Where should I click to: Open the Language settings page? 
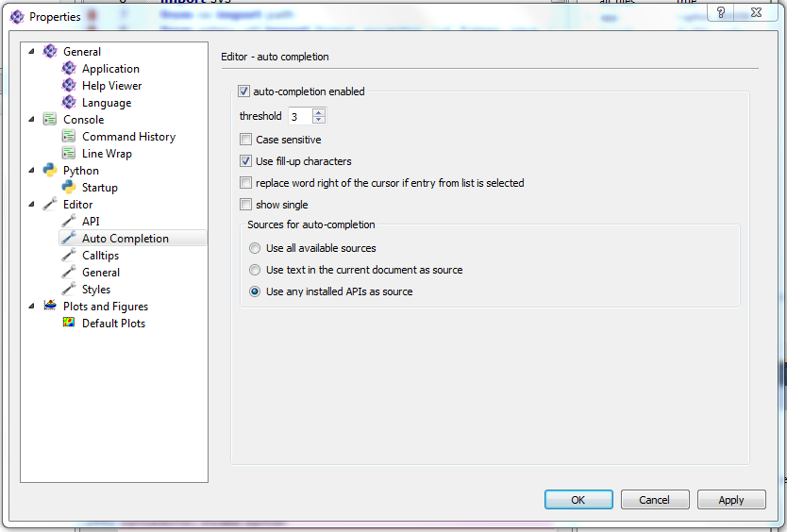pos(107,103)
